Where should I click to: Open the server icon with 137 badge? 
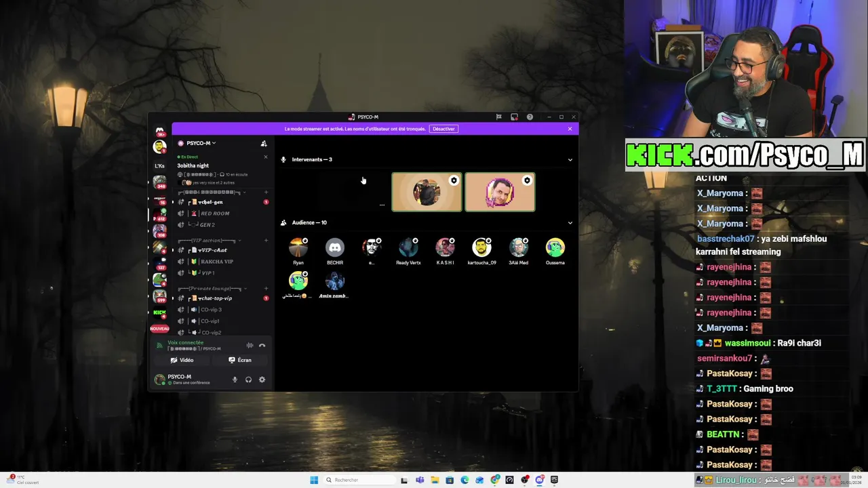[159, 263]
